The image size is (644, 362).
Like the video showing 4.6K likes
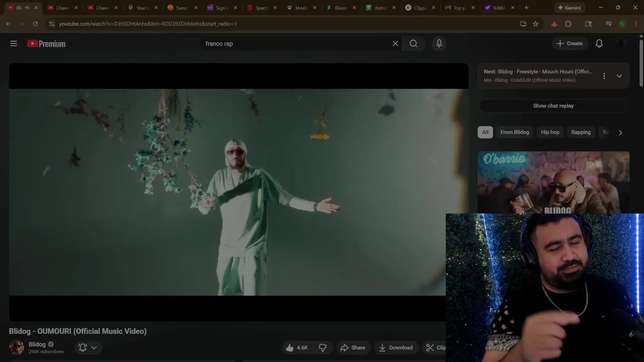click(297, 348)
